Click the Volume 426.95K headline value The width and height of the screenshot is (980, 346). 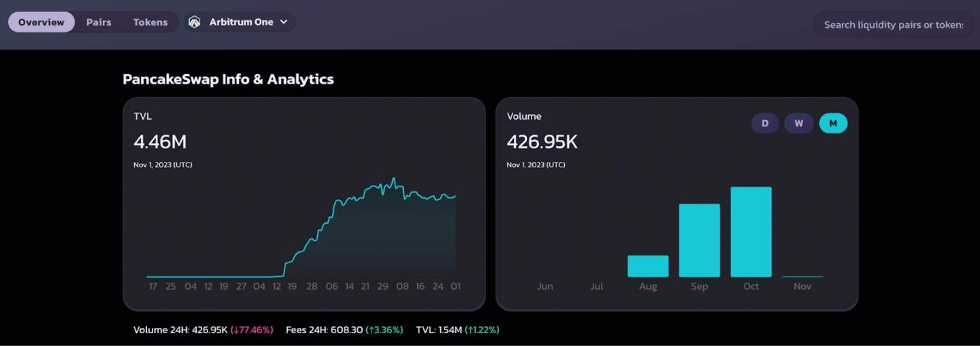point(542,141)
